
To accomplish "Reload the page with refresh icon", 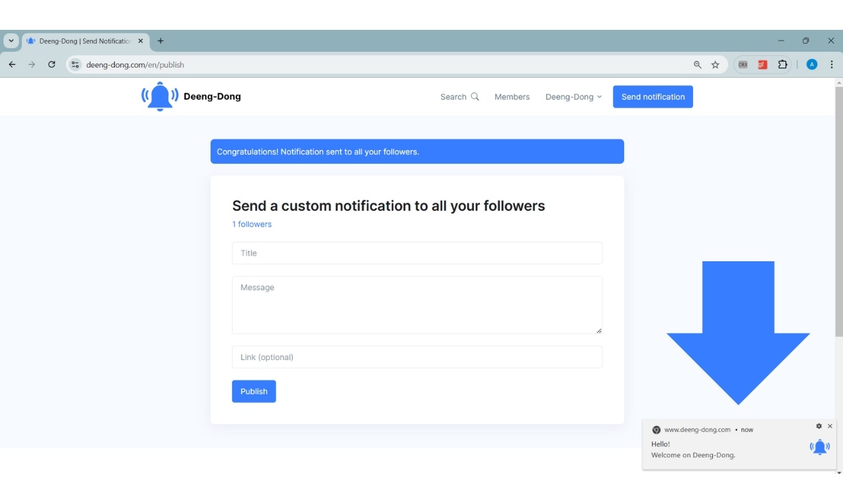I will (x=52, y=64).
